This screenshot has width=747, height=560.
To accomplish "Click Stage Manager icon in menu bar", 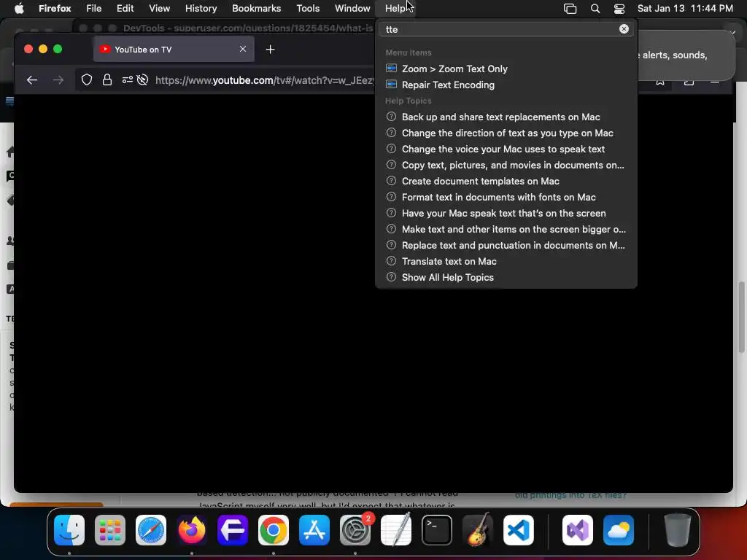I will 570,9.
